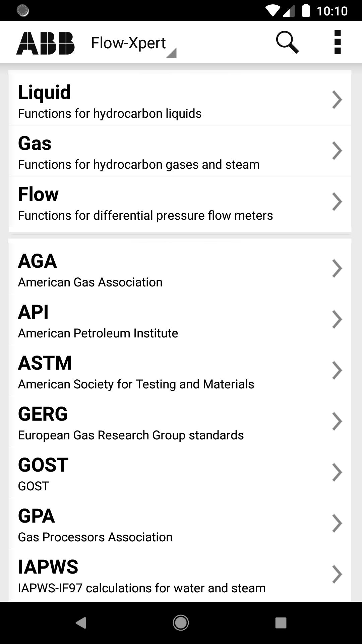Screen dimensions: 362x644
Task: Tap the chevron beside Flow
Action: pyautogui.click(x=337, y=202)
